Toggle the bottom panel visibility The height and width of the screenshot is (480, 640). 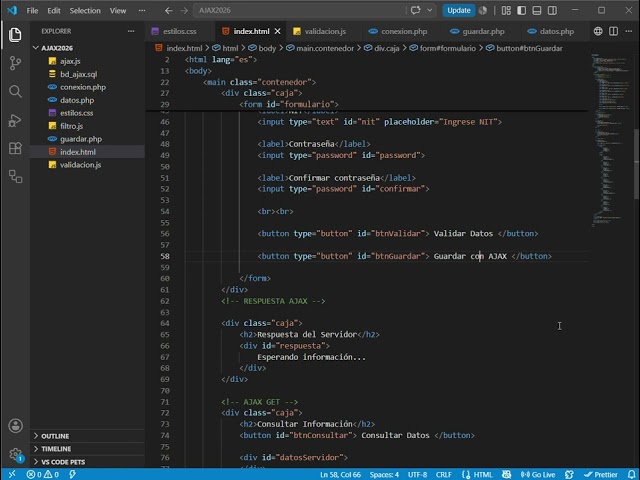pyautogui.click(x=537, y=11)
